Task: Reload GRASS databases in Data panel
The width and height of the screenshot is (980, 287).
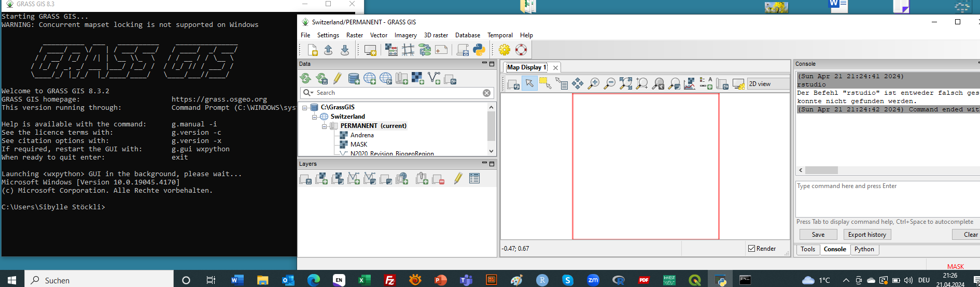Action: 306,78
